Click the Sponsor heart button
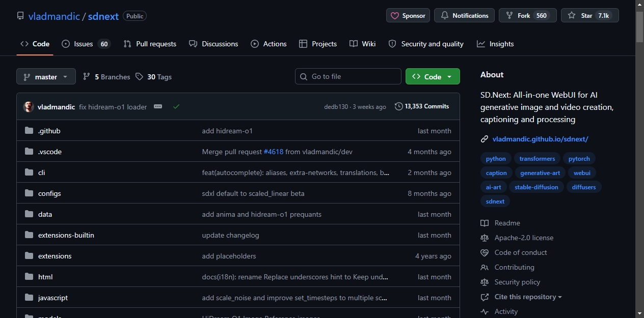The width and height of the screenshot is (644, 318). point(408,16)
